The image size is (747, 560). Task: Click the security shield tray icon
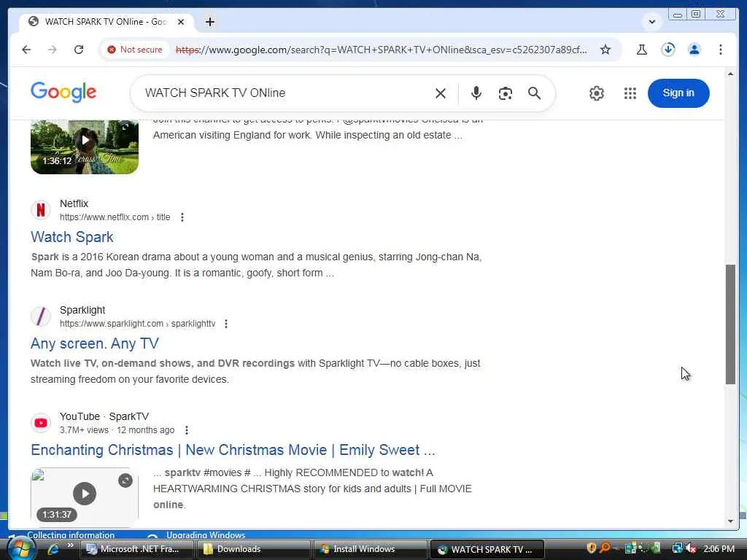[x=591, y=548]
